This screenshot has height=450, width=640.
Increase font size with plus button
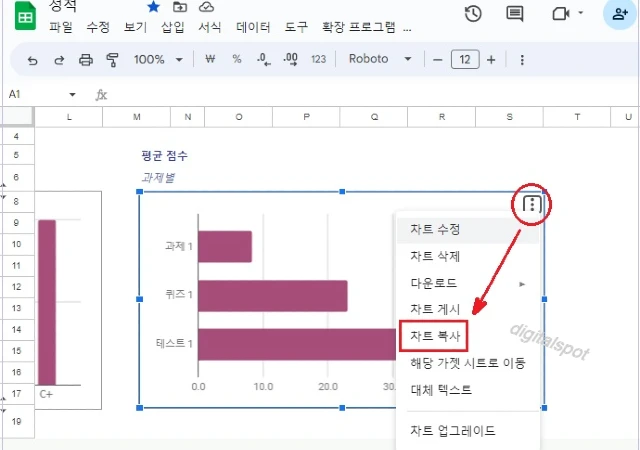click(491, 60)
